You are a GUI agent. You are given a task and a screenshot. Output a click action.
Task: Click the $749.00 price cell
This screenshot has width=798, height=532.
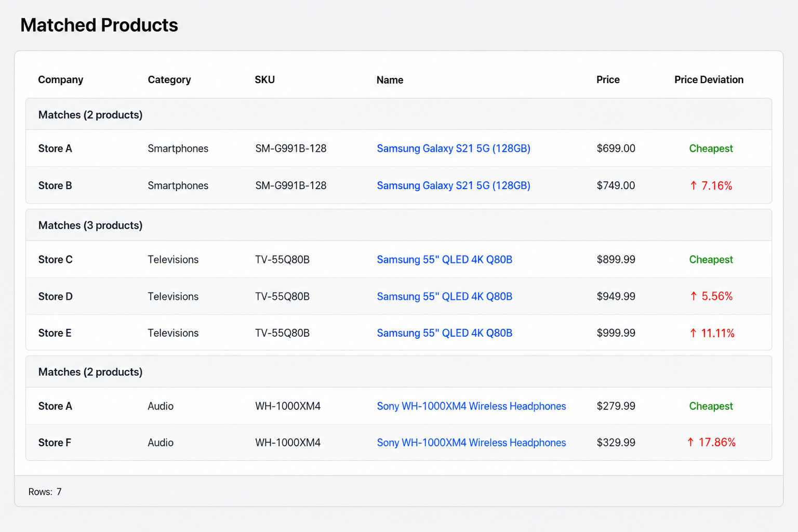(616, 185)
